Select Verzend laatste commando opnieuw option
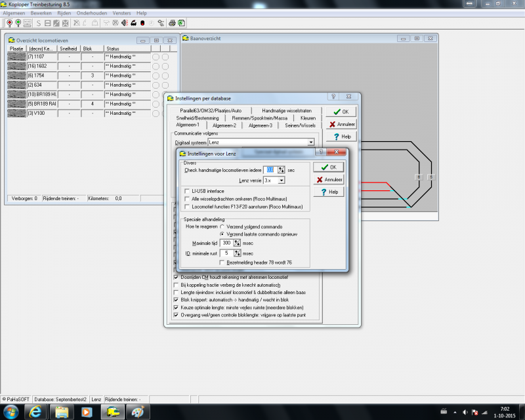This screenshot has height=420, width=525. click(x=222, y=234)
